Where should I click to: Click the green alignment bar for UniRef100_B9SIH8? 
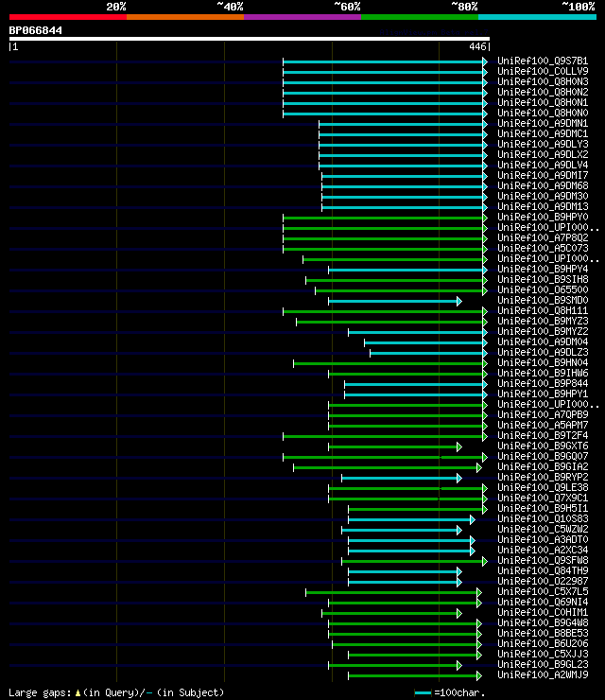396,280
